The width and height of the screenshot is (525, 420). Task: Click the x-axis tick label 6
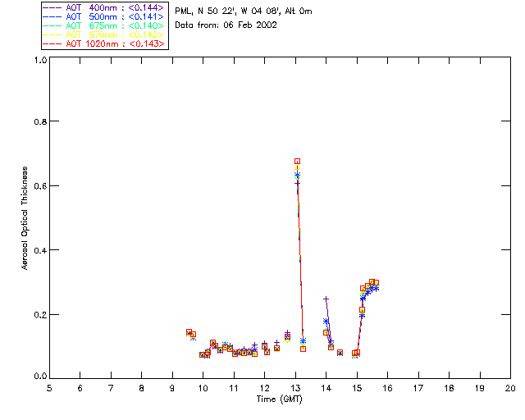80,388
